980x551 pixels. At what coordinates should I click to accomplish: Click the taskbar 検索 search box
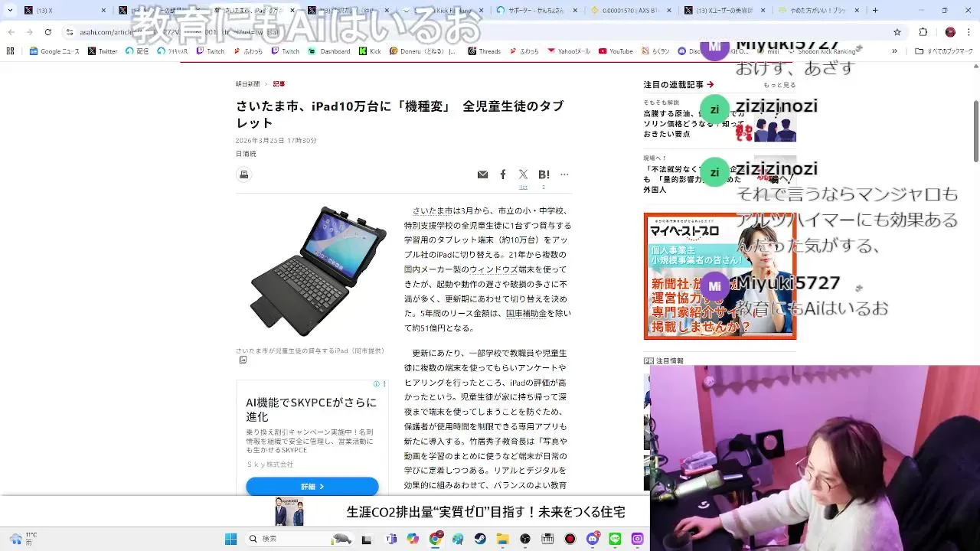[x=300, y=539]
